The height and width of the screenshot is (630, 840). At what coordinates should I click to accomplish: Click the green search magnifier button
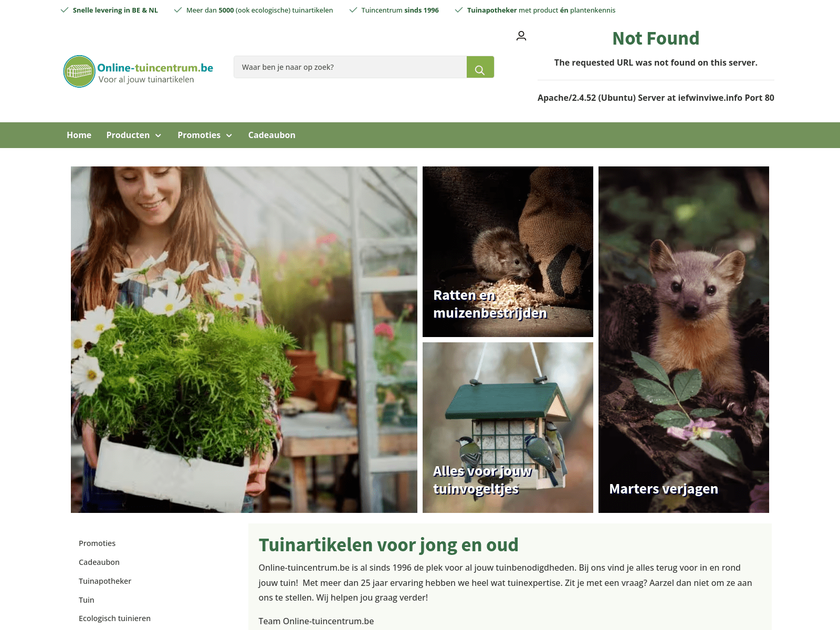[480, 67]
